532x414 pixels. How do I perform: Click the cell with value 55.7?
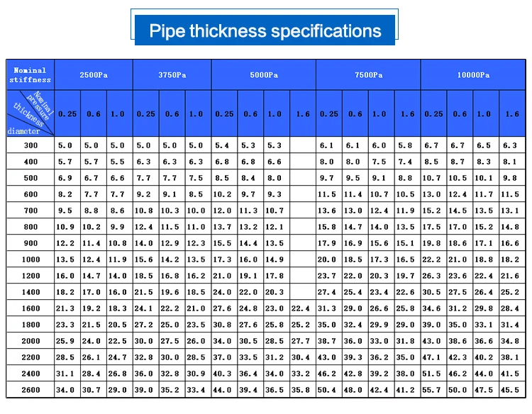[x=432, y=390]
